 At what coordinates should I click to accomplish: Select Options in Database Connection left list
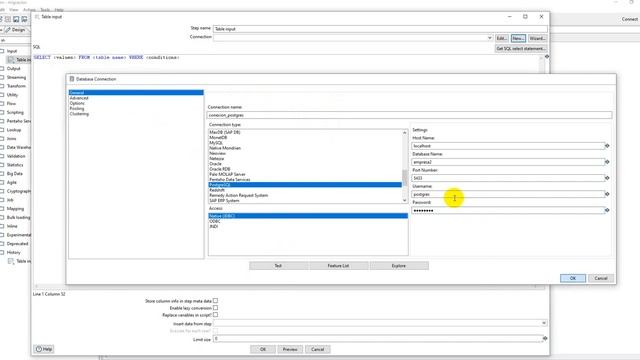(77, 103)
